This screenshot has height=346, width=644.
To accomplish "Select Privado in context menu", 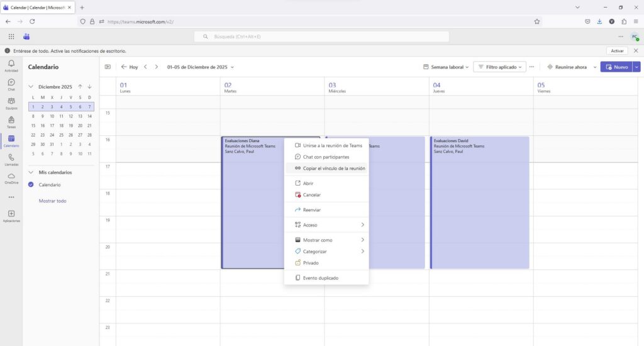I will [326, 262].
